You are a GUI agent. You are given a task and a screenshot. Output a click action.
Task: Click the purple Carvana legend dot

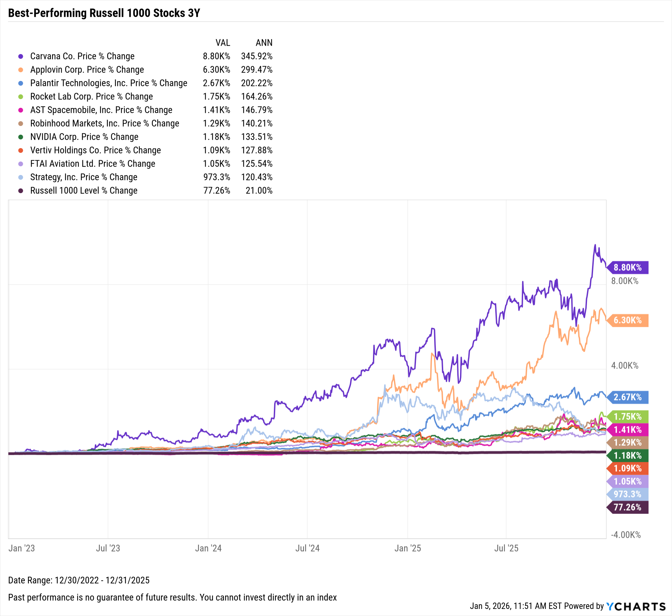pyautogui.click(x=21, y=56)
